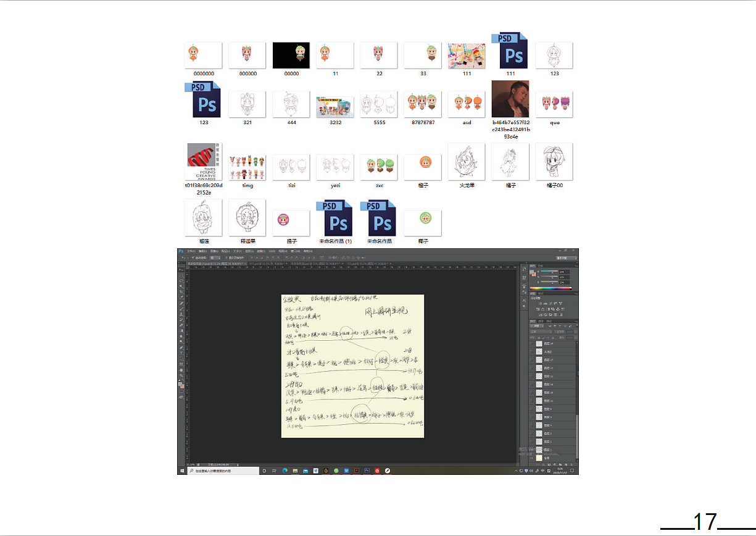Image resolution: width=756 pixels, height=536 pixels.
Task: Open the 组 auto-select dropdown
Action: point(215,258)
